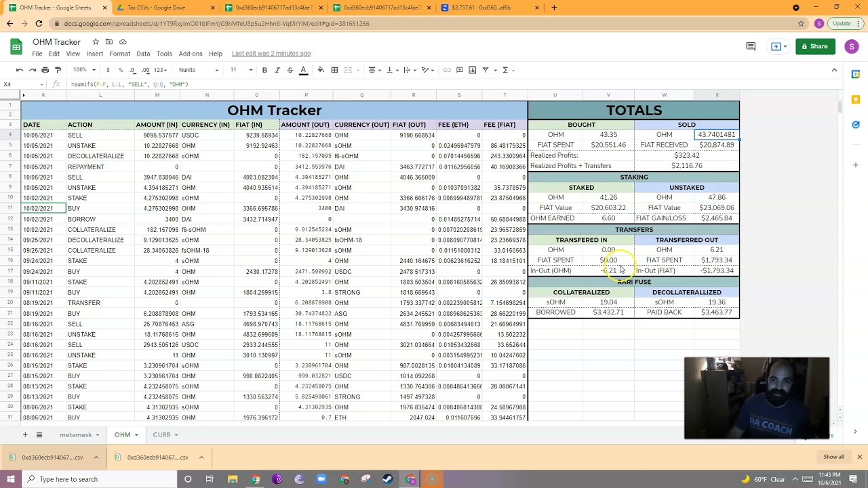Open more number formats 123 dropdown
The height and width of the screenshot is (488, 868).
pyautogui.click(x=160, y=70)
